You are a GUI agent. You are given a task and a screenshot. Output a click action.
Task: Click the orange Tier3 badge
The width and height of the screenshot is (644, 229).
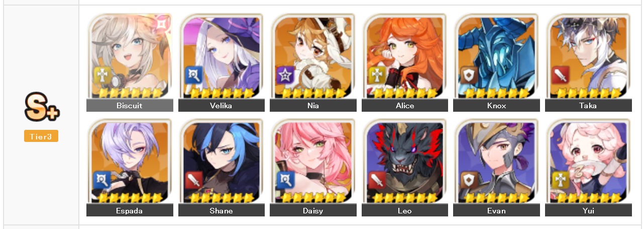tap(41, 136)
